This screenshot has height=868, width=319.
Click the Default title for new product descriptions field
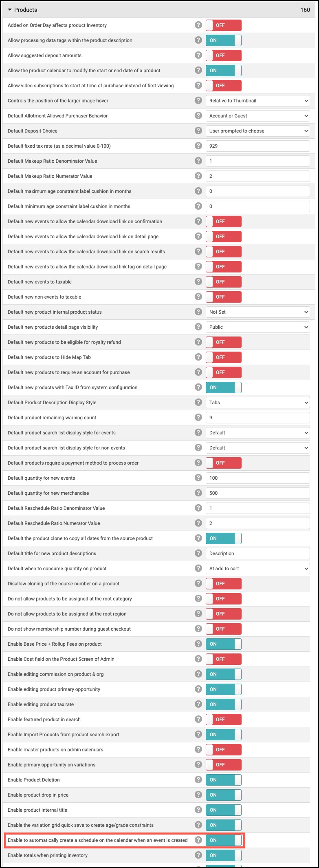258,554
